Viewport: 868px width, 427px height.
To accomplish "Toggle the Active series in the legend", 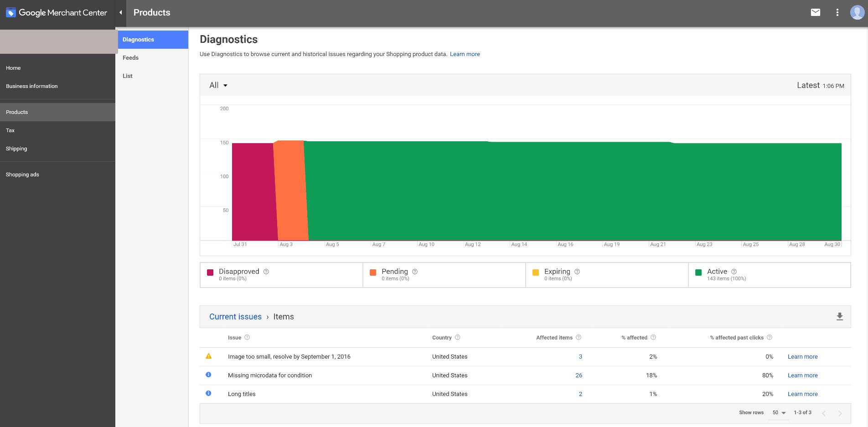I will click(699, 271).
